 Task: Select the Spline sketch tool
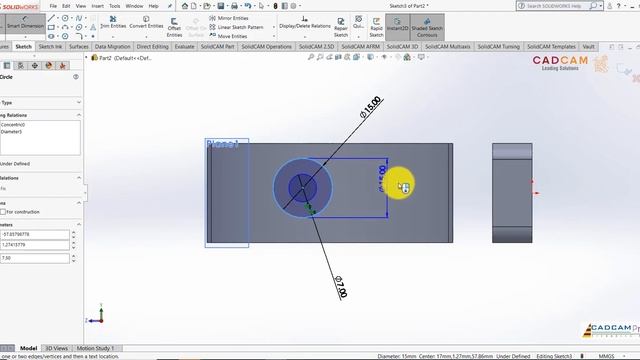pos(79,18)
